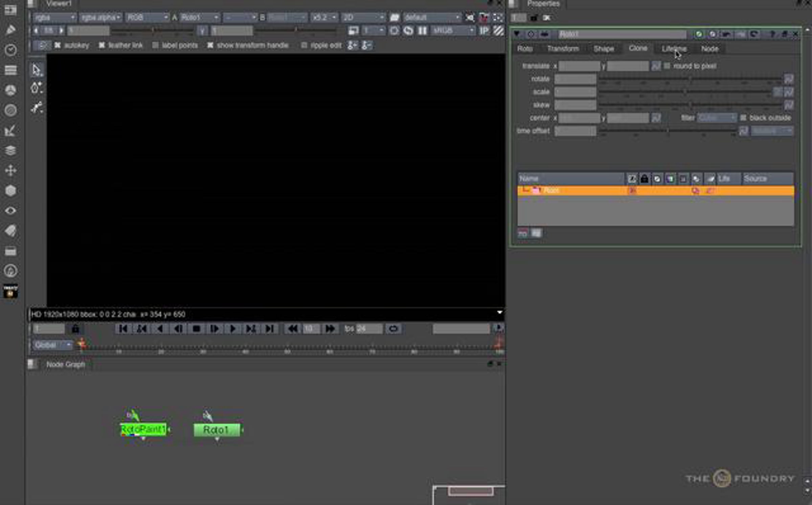The width and height of the screenshot is (812, 505).
Task: Open the MetaData nodes menu with tag icon
Action: 10,231
